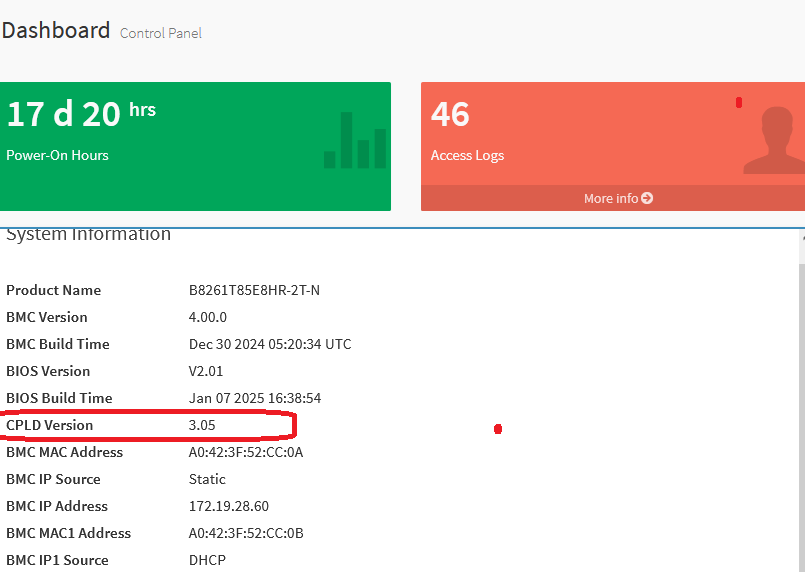Click the BMC Version value 4.00.0
Viewport: 805px width, 572px height.
point(208,317)
